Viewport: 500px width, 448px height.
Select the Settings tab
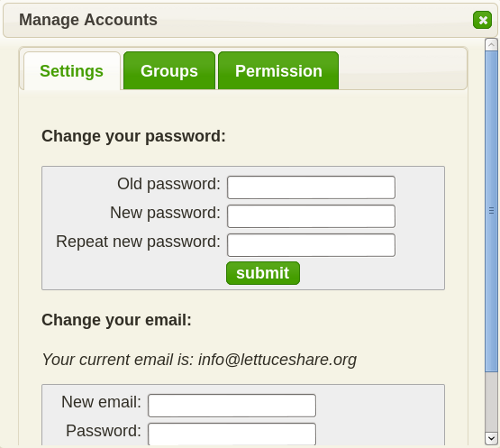click(72, 71)
